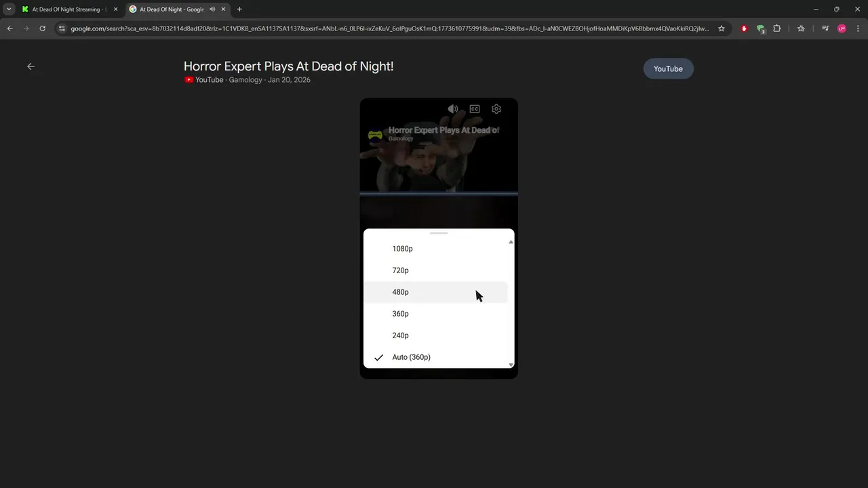Open media controls music icon
The image size is (868, 488).
click(825, 28)
